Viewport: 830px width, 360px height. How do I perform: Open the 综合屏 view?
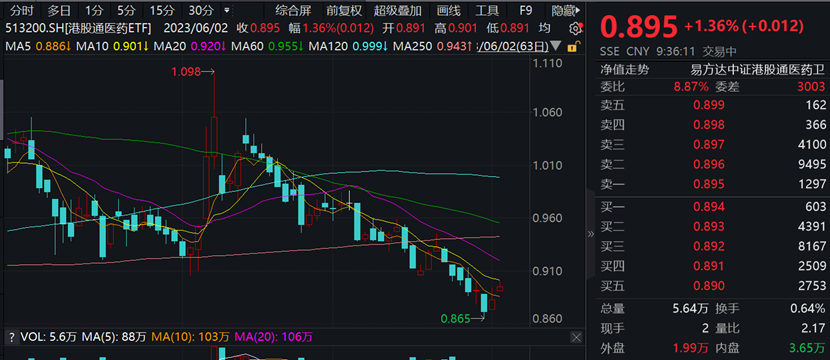293,10
